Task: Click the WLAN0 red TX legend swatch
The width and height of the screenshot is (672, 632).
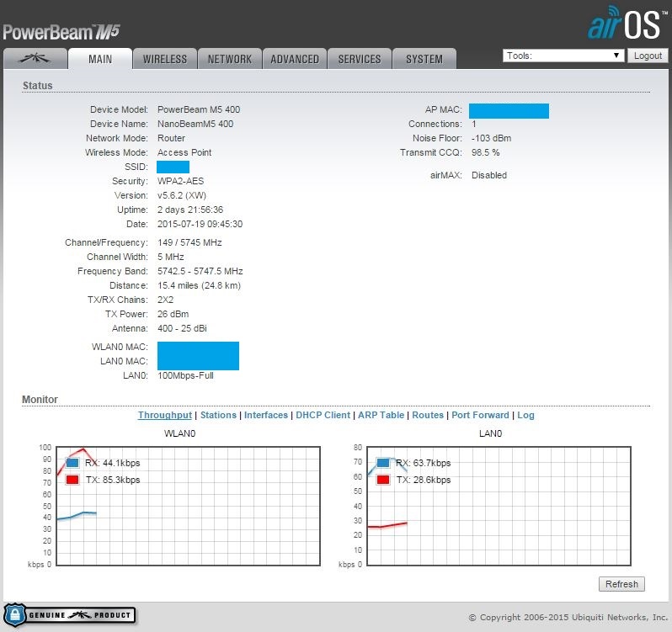Action: tap(72, 480)
